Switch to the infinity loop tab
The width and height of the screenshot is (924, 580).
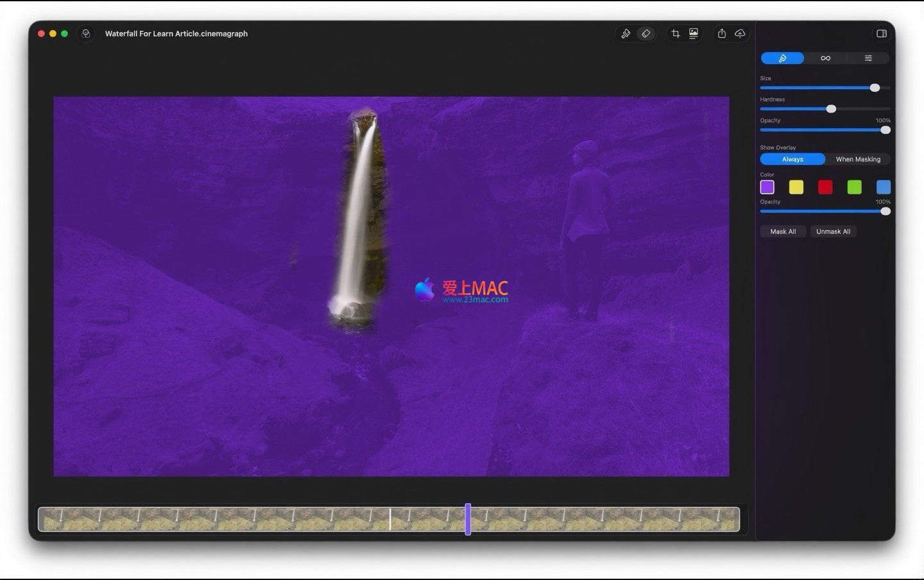point(825,58)
